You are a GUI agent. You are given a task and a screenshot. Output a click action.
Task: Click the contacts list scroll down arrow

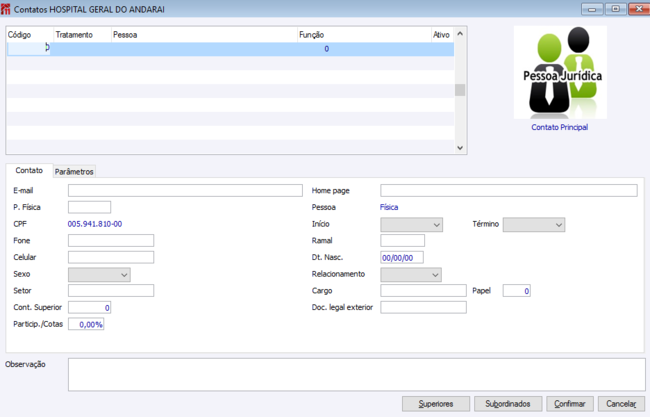(x=460, y=148)
